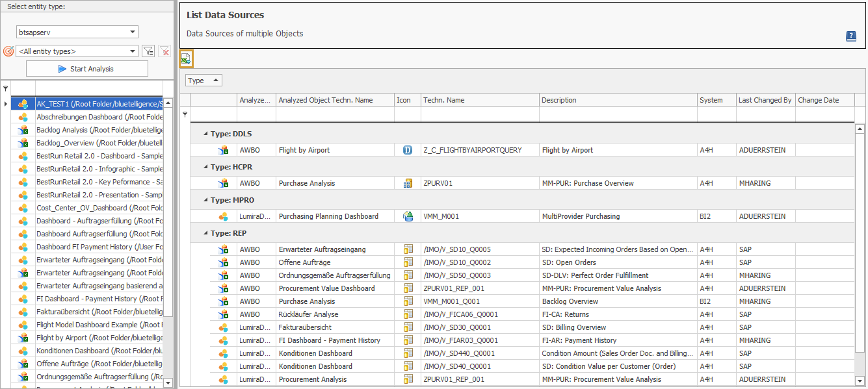868x389 pixels.
Task: Click the bullseye target icon beside entity filter
Action: [x=7, y=51]
